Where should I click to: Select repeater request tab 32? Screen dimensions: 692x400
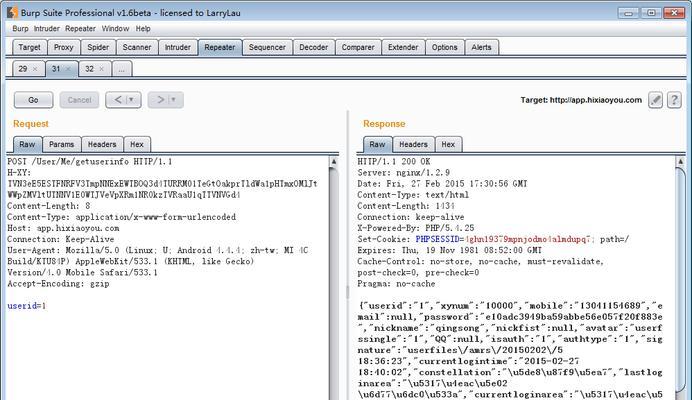click(x=90, y=69)
